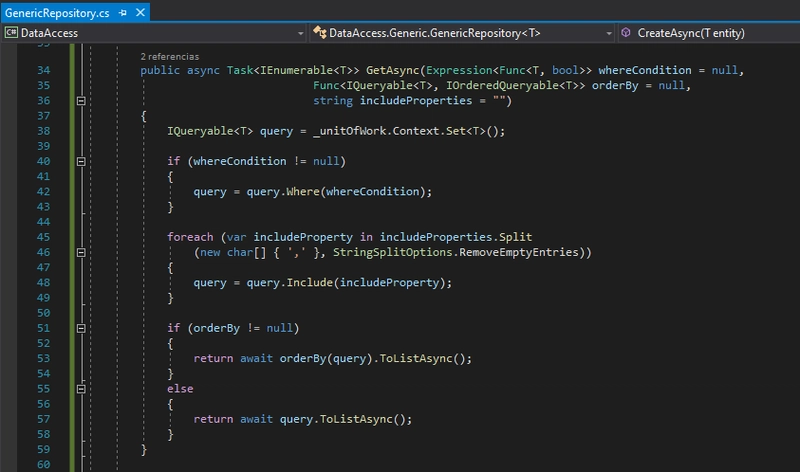800x472 pixels.
Task: Collapse the whereCondition if block at line 40
Action: (81, 162)
